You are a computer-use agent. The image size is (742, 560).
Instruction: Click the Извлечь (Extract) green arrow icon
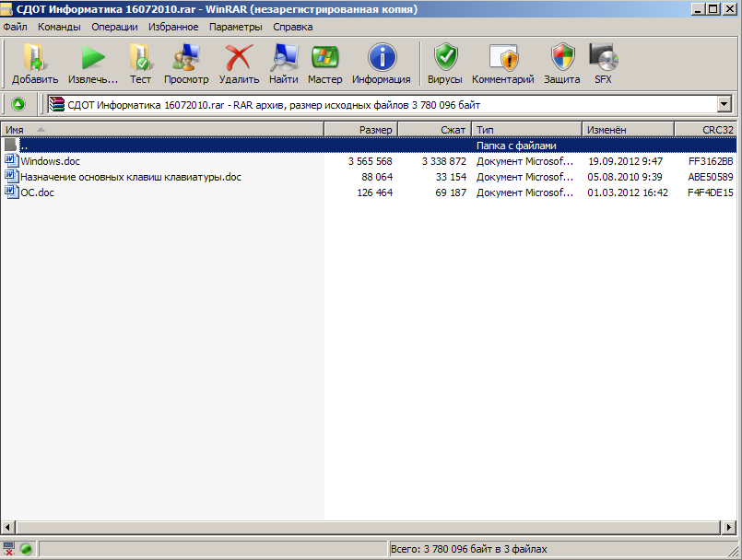[x=93, y=58]
